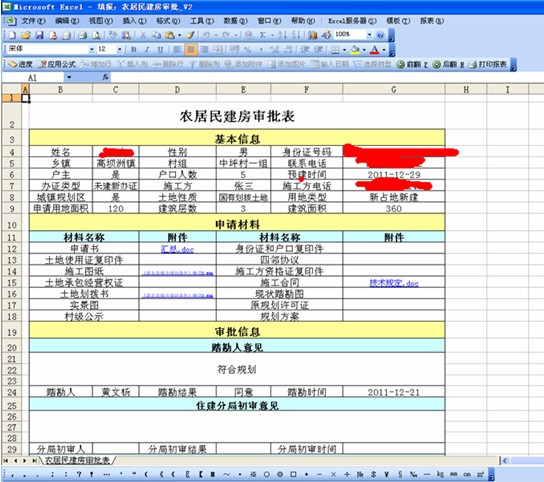Open the Excel服务器 menu
This screenshot has width=544, height=482.
point(352,21)
